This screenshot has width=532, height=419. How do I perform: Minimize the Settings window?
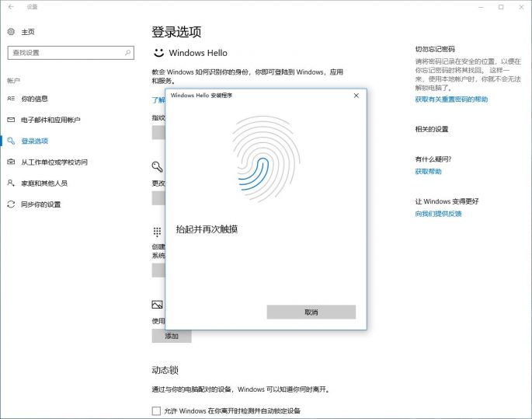(x=481, y=7)
